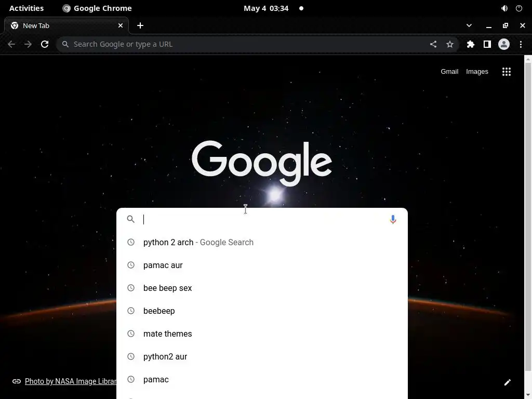Select the 'pamac' history suggestion
This screenshot has width=532, height=399.
click(262, 379)
